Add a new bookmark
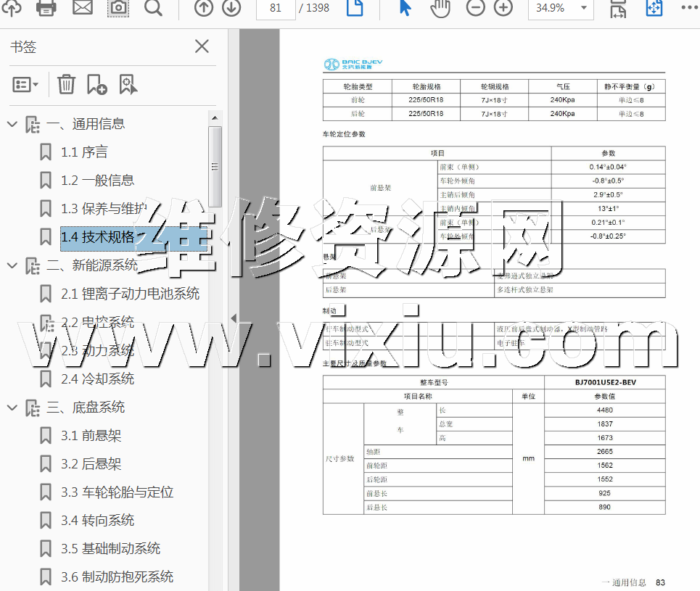700x591 pixels. [x=96, y=84]
